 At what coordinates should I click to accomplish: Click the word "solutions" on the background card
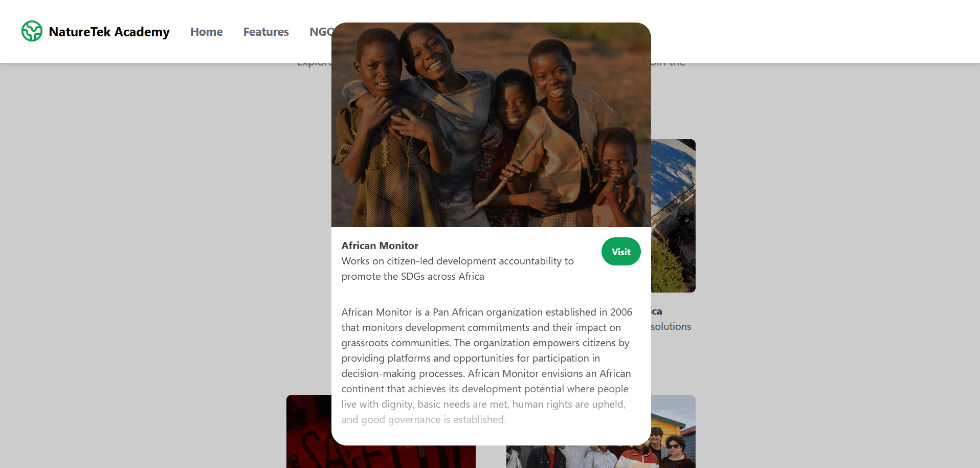click(671, 326)
